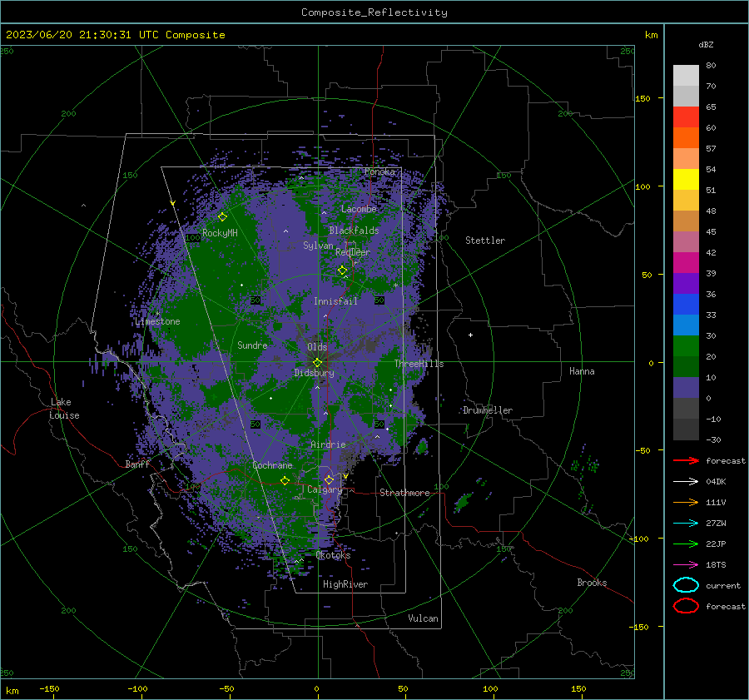Click the ThreeHills town label
Viewport: 749px width, 700px height.
tap(419, 364)
